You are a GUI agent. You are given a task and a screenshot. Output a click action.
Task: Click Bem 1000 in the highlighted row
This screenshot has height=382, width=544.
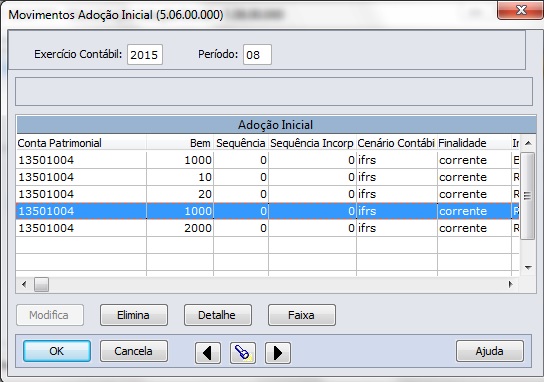pyautogui.click(x=198, y=211)
